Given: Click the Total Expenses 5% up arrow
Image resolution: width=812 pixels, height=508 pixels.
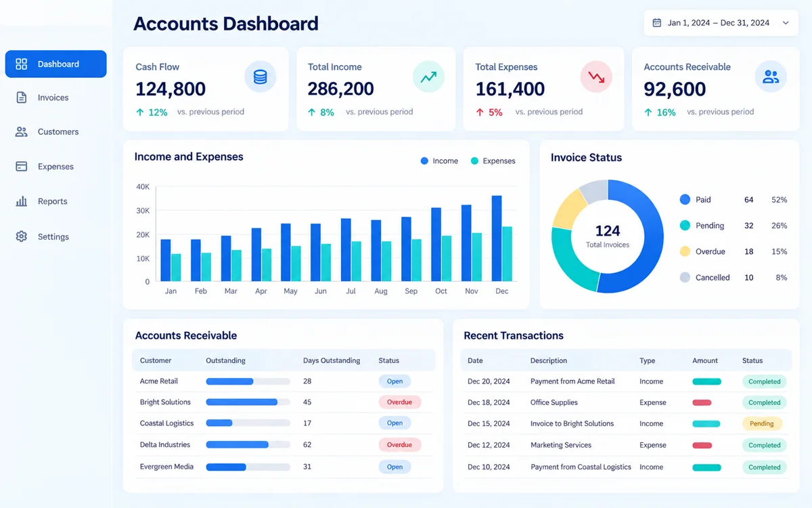Looking at the screenshot, I should [x=480, y=112].
